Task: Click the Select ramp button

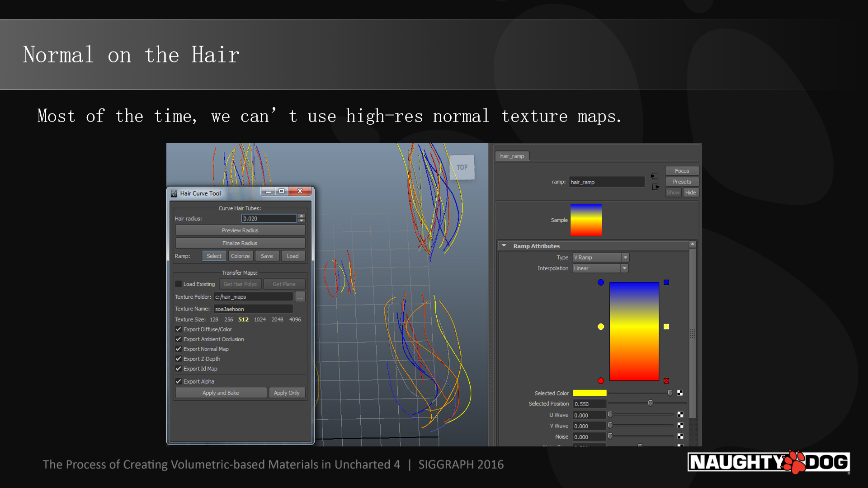Action: click(x=214, y=256)
